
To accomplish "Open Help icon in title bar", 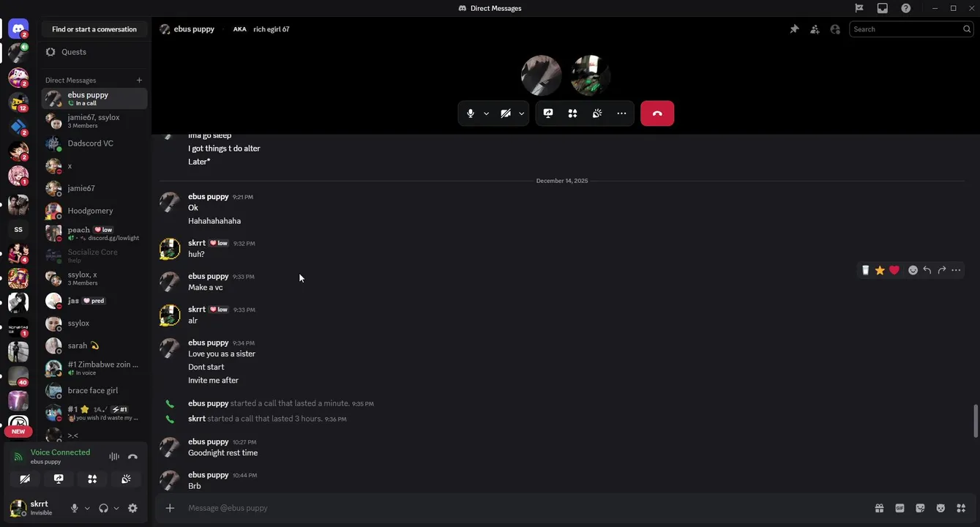I will (906, 8).
